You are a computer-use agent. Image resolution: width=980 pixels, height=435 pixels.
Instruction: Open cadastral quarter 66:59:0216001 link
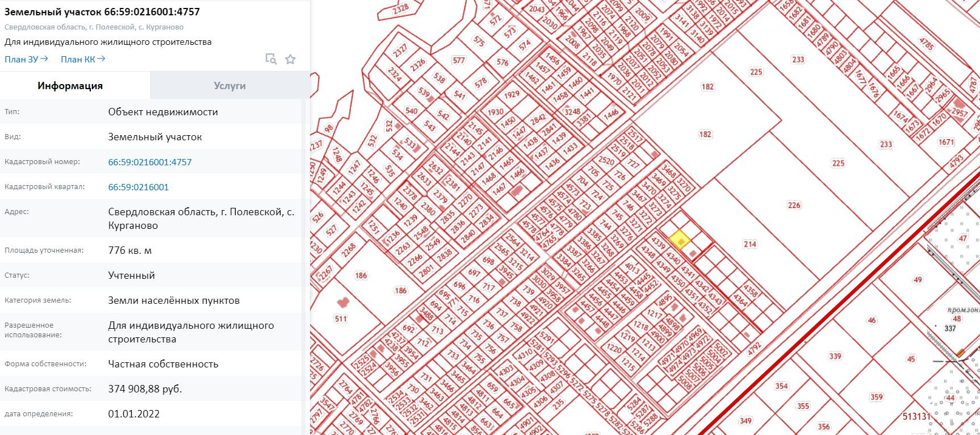click(139, 187)
